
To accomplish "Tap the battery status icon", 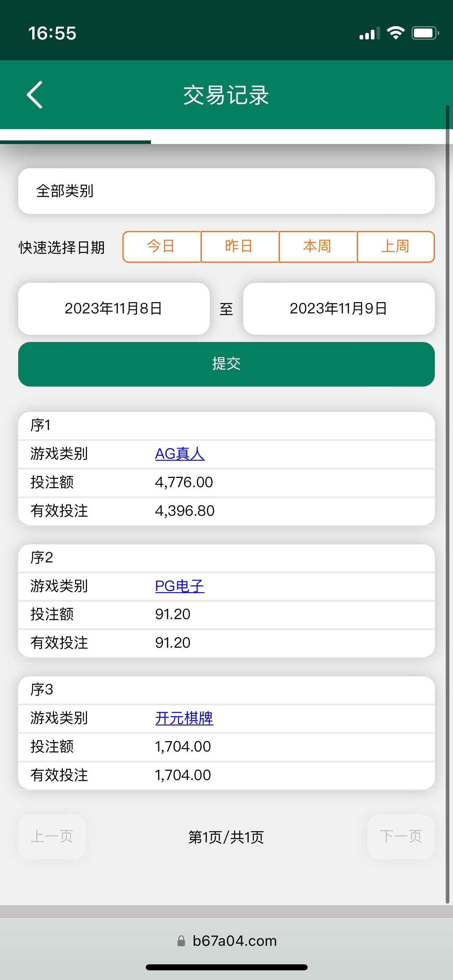I will click(x=425, y=33).
